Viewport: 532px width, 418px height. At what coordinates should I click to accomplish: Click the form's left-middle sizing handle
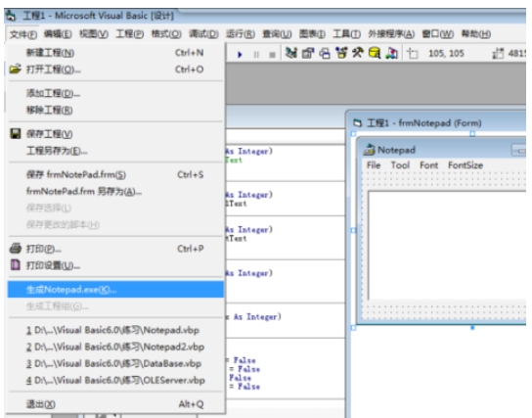(x=353, y=231)
